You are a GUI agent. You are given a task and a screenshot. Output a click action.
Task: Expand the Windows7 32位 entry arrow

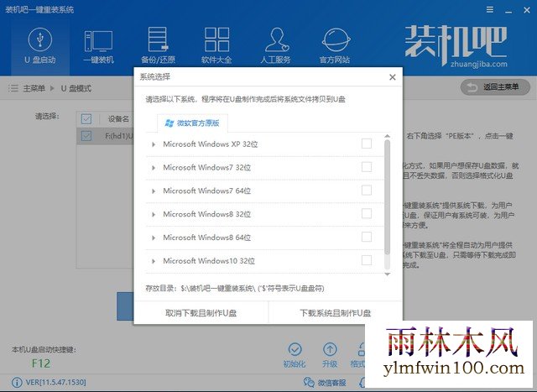click(x=154, y=168)
